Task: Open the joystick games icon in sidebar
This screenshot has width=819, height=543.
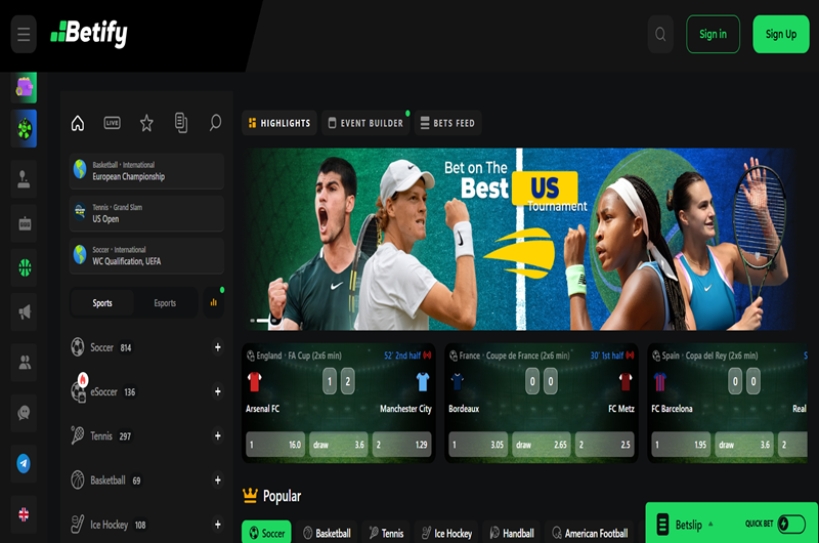Action: click(24, 179)
